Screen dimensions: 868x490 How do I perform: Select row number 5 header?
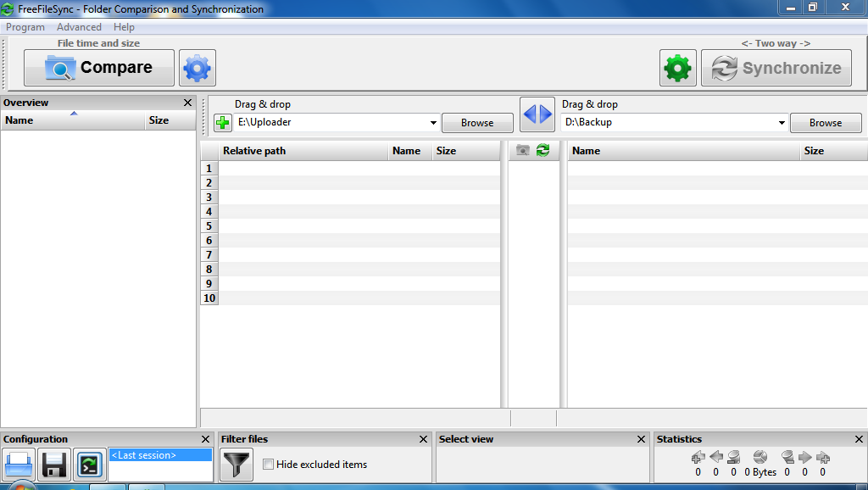click(x=209, y=226)
